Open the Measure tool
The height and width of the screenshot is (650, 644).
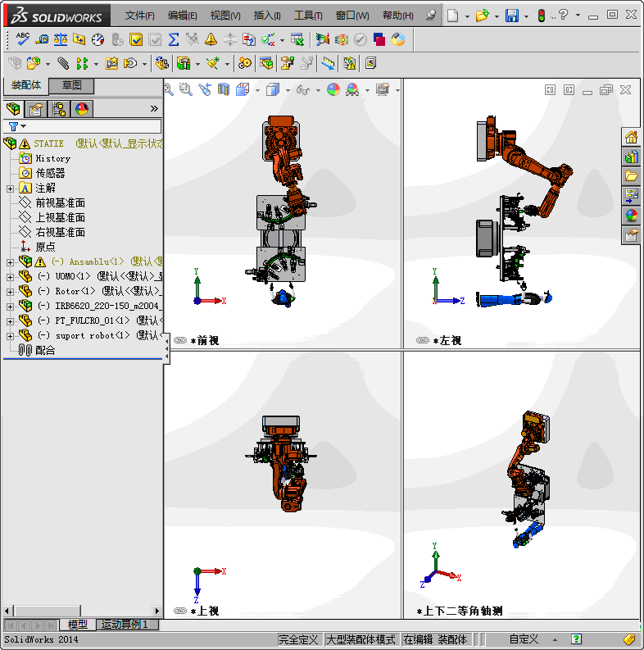pyautogui.click(x=42, y=39)
